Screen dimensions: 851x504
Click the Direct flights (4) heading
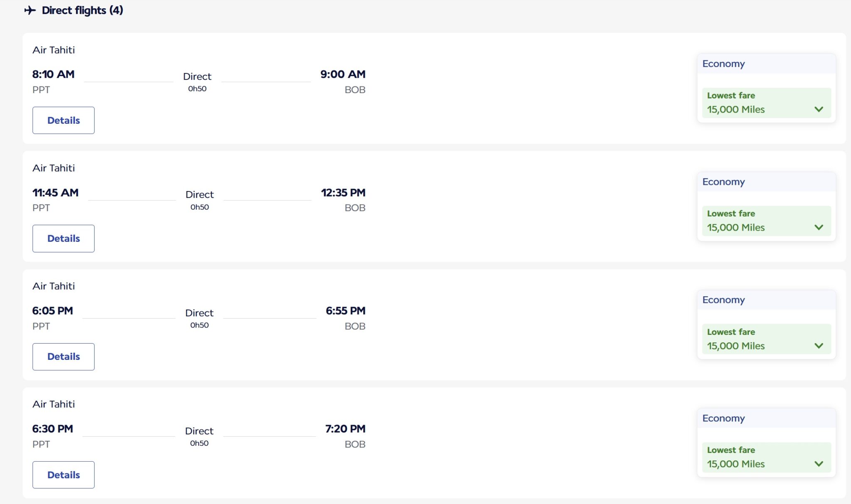tap(82, 10)
